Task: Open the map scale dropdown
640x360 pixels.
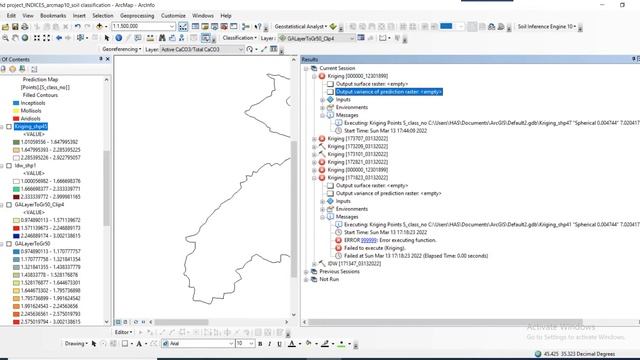Action: 172,27
